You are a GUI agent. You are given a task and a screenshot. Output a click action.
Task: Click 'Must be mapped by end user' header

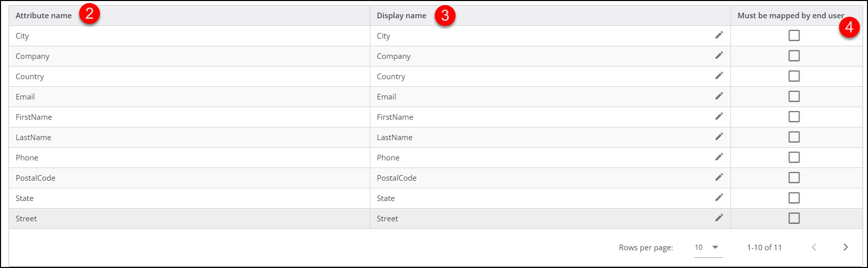point(790,16)
